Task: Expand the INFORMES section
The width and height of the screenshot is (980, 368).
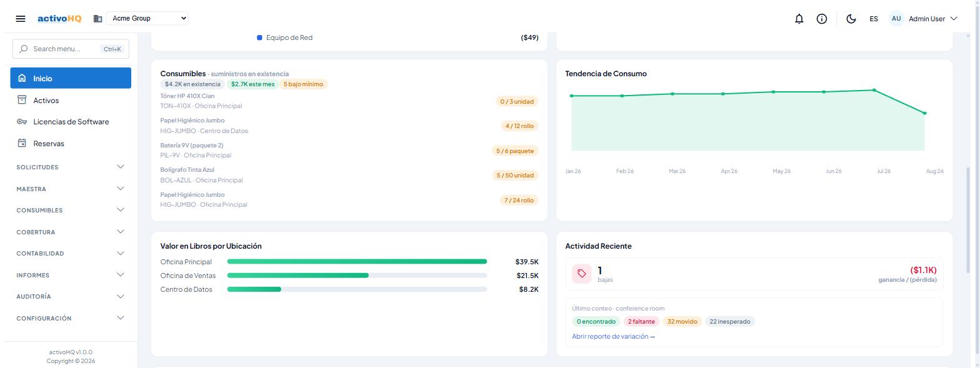Action: 71,275
